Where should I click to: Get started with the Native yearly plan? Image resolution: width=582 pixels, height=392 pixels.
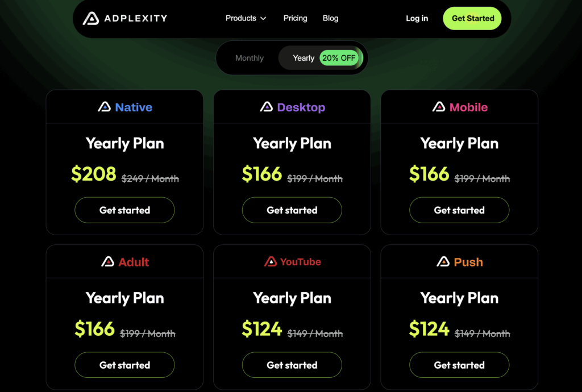pos(124,210)
